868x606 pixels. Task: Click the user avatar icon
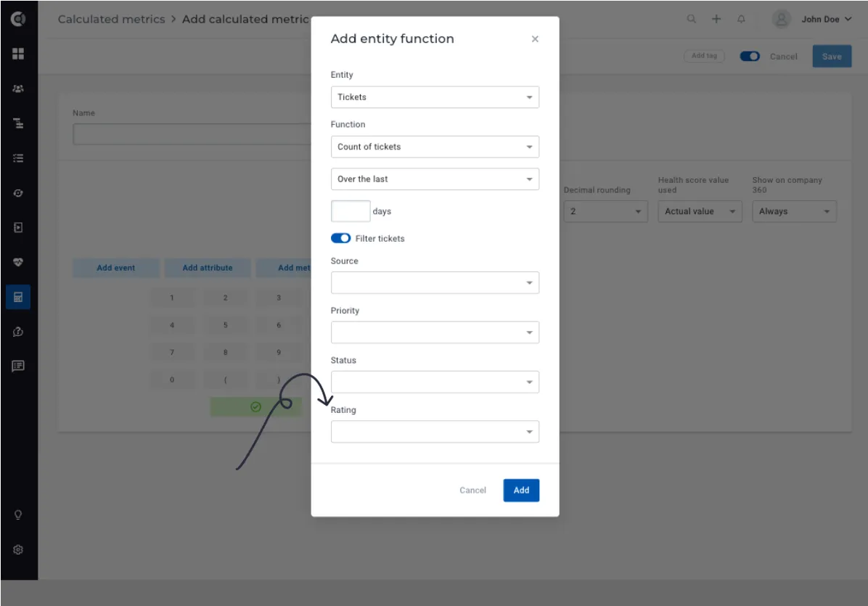click(781, 20)
